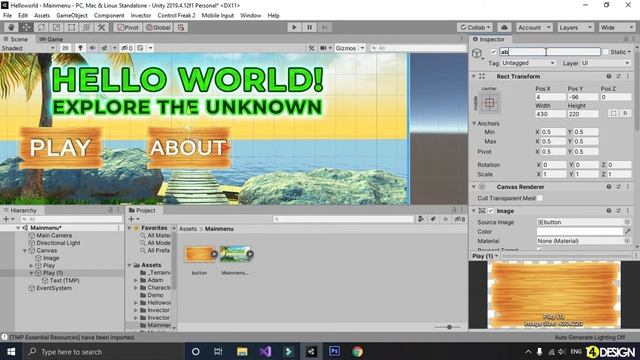Click the Pause button

pyautogui.click(x=309, y=27)
